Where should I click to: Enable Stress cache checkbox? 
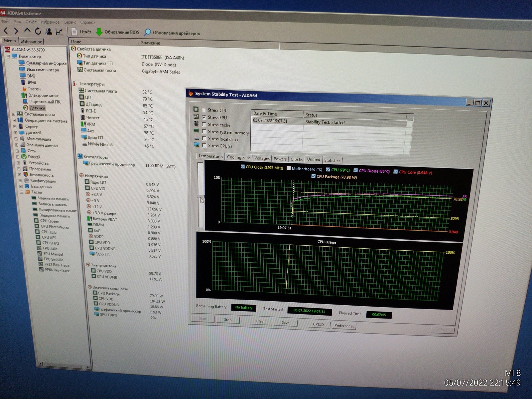click(204, 124)
